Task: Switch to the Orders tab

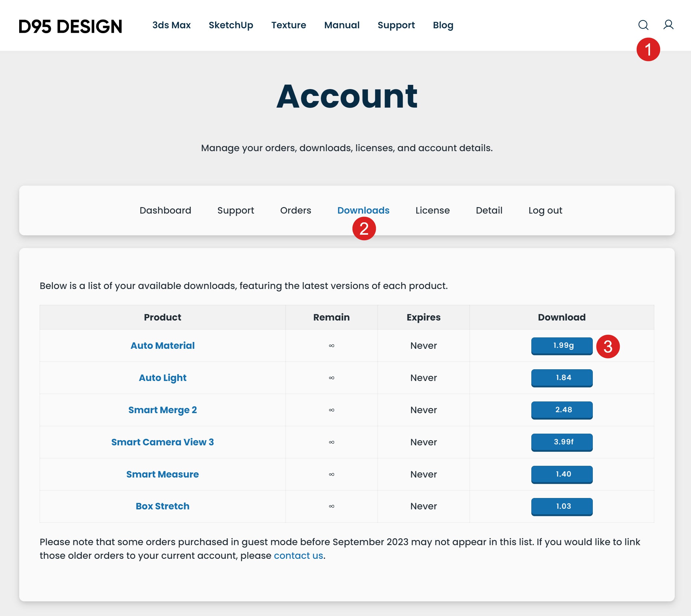Action: pyautogui.click(x=295, y=210)
